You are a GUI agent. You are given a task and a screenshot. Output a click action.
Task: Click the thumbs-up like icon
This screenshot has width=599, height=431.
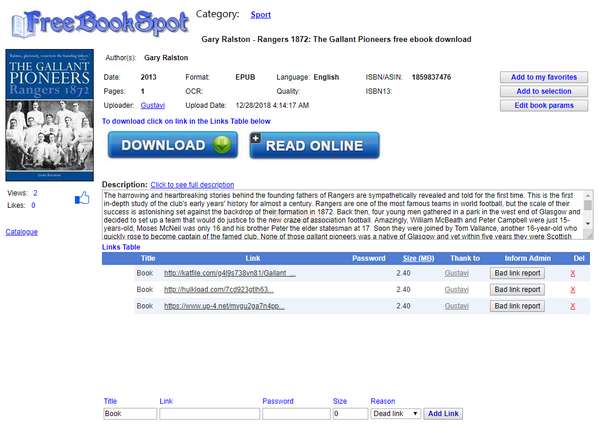pos(82,198)
